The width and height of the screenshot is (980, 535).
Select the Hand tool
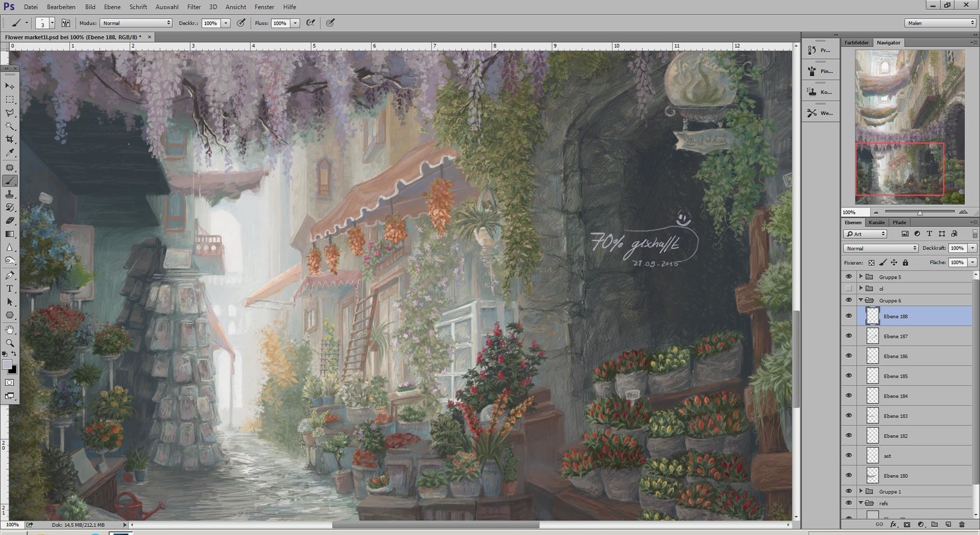pos(10,330)
